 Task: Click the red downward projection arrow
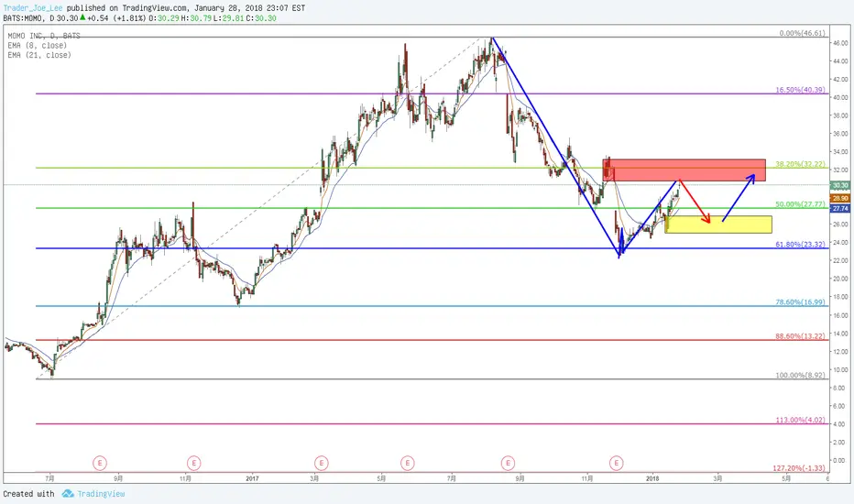pos(695,202)
